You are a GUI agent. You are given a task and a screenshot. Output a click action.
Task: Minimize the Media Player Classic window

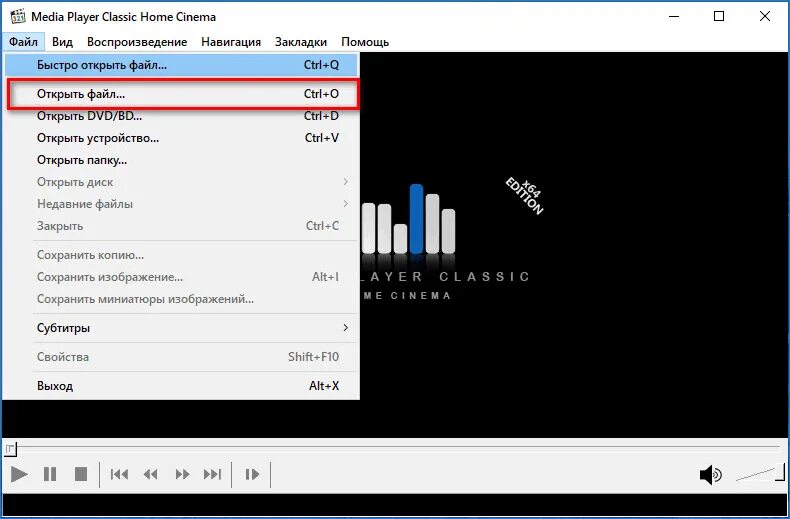click(674, 17)
